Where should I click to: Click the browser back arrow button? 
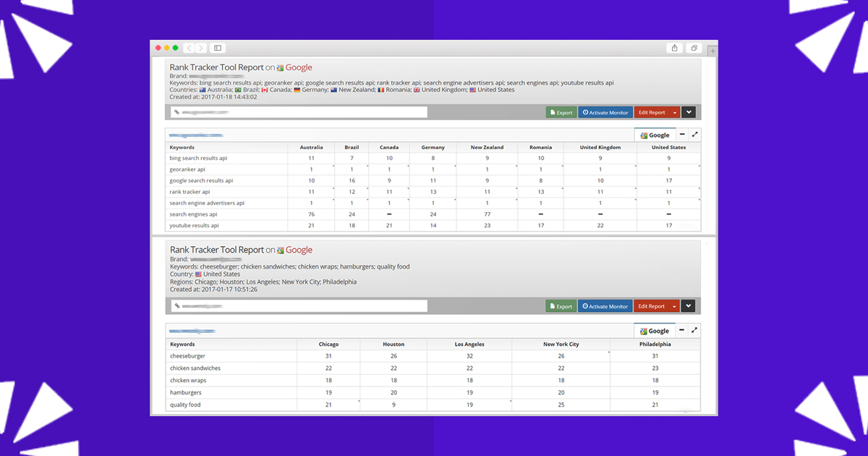(x=189, y=48)
